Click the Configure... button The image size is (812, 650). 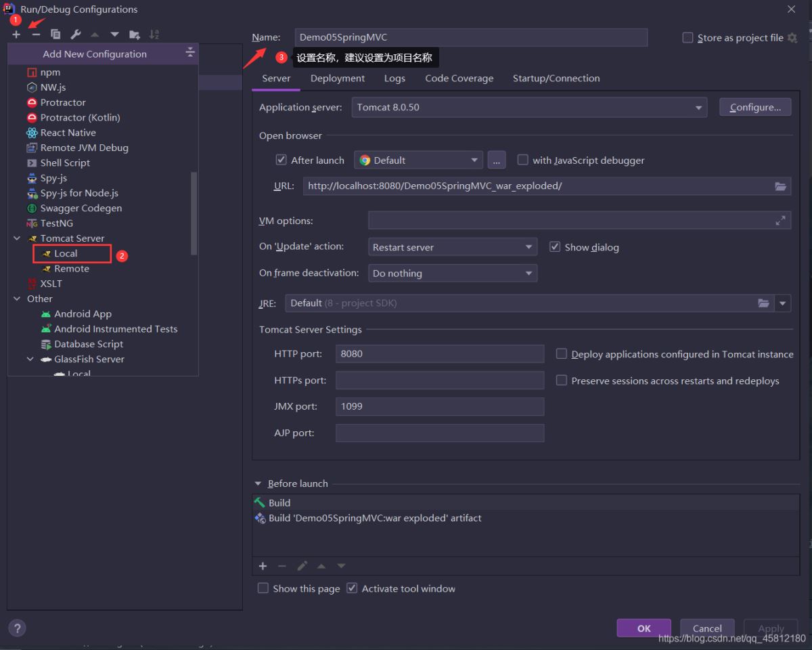[755, 108]
